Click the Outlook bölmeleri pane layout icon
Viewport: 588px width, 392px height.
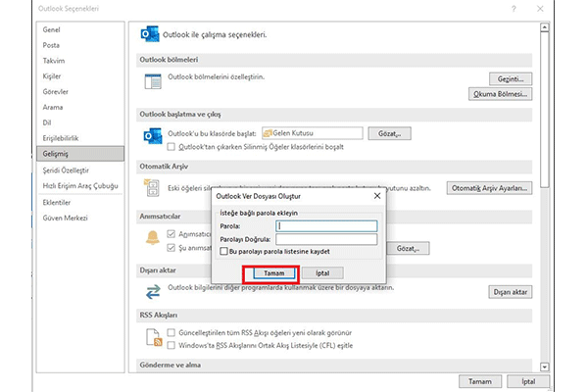153,81
